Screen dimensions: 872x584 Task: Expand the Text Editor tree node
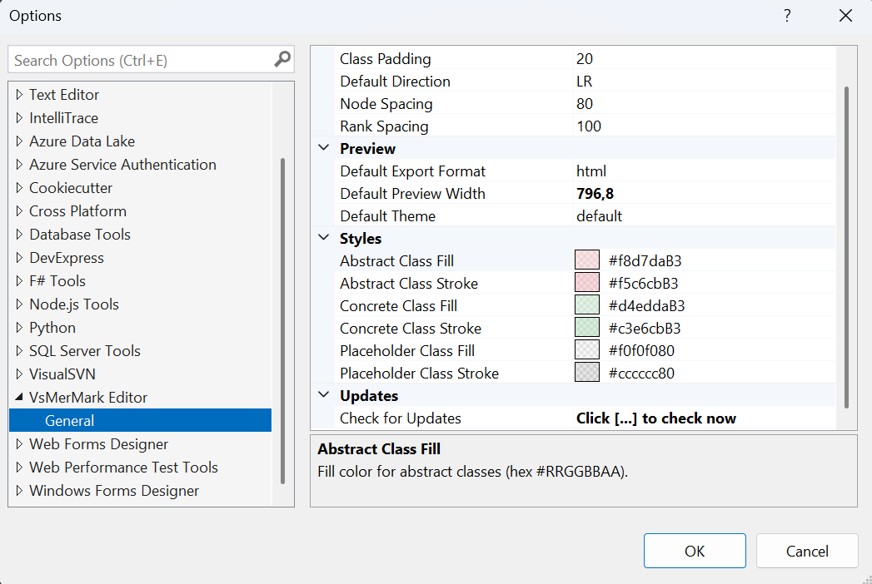[x=19, y=95]
